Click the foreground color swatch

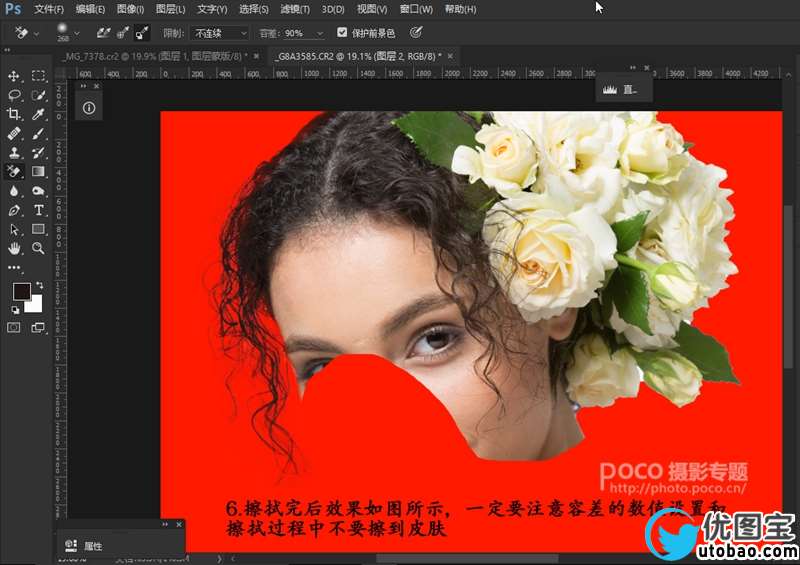point(21,291)
